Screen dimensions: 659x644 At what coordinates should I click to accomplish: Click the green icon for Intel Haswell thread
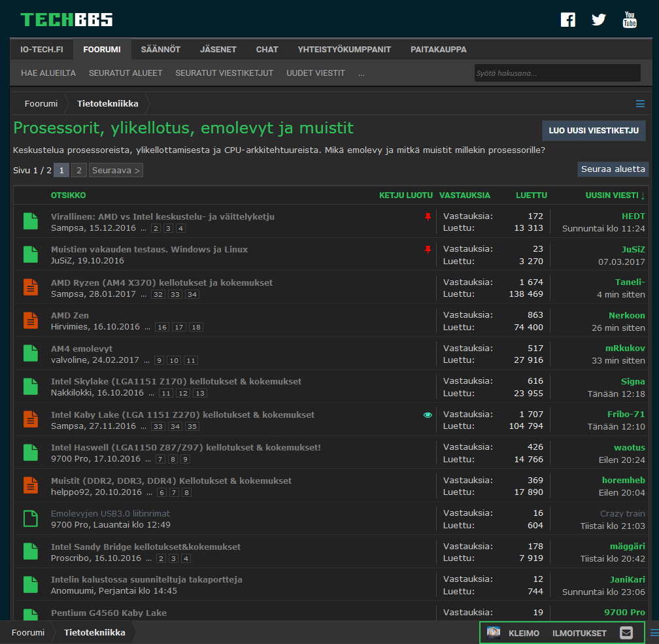[x=31, y=452]
